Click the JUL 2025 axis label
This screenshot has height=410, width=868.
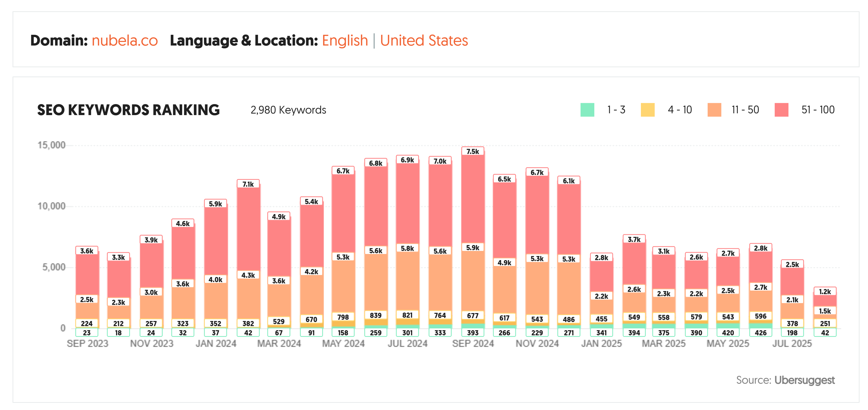pos(792,344)
